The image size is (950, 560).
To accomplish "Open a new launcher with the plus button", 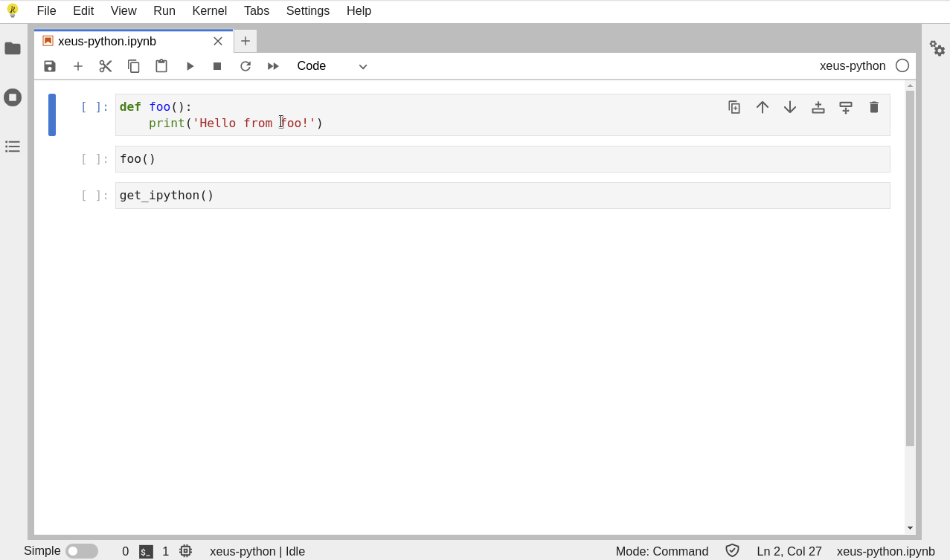I will coord(245,41).
